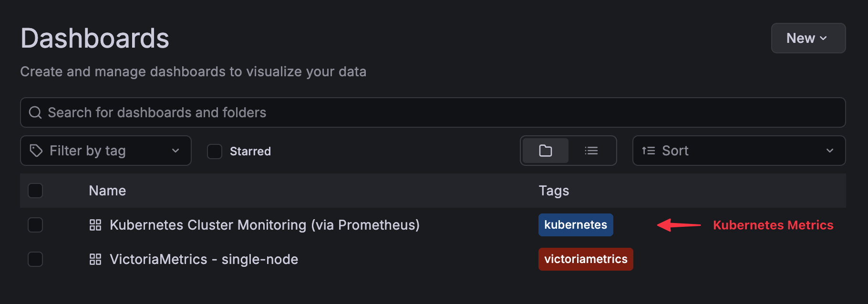Open VictoriaMetrics - single-node dashboard

[204, 259]
